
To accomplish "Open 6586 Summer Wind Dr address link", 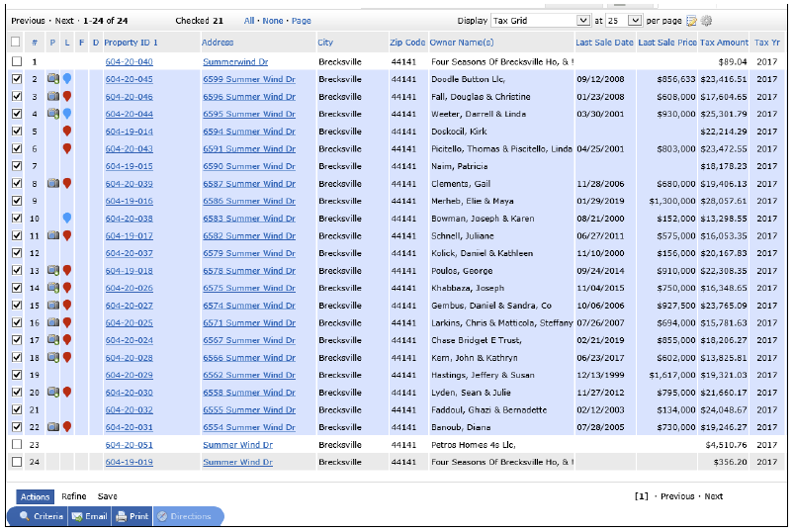I will coord(249,201).
